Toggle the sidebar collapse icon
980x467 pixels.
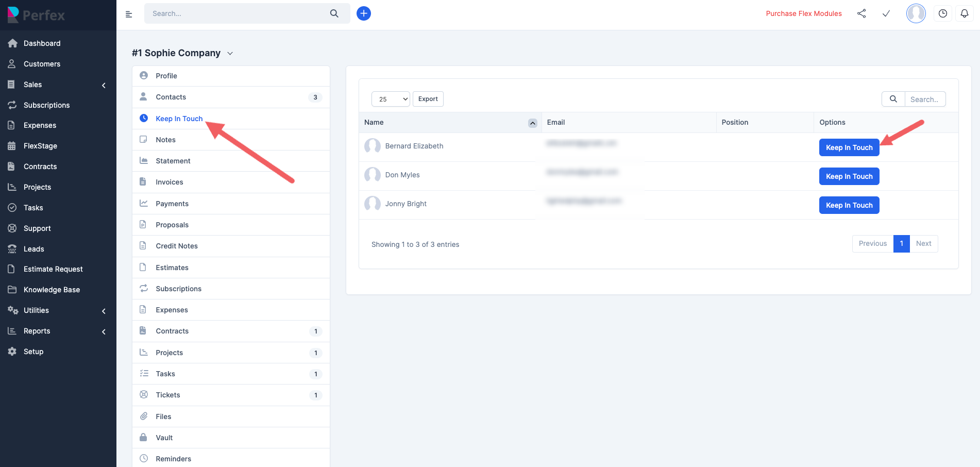pyautogui.click(x=129, y=14)
